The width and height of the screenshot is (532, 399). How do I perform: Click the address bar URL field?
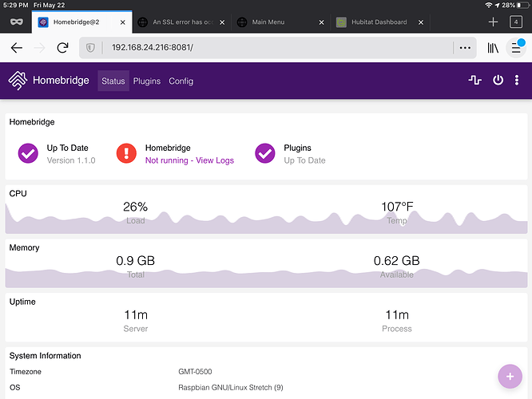pos(278,48)
